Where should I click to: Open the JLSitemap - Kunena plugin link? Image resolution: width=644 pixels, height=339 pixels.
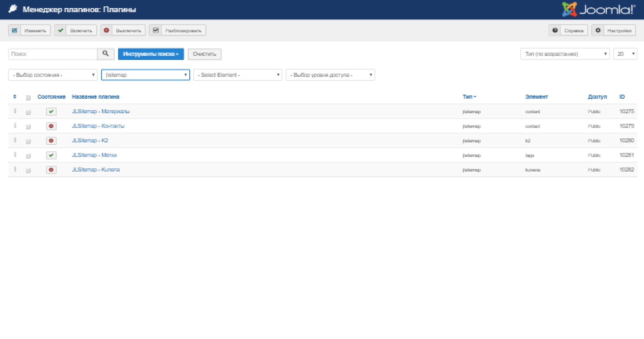(96, 169)
